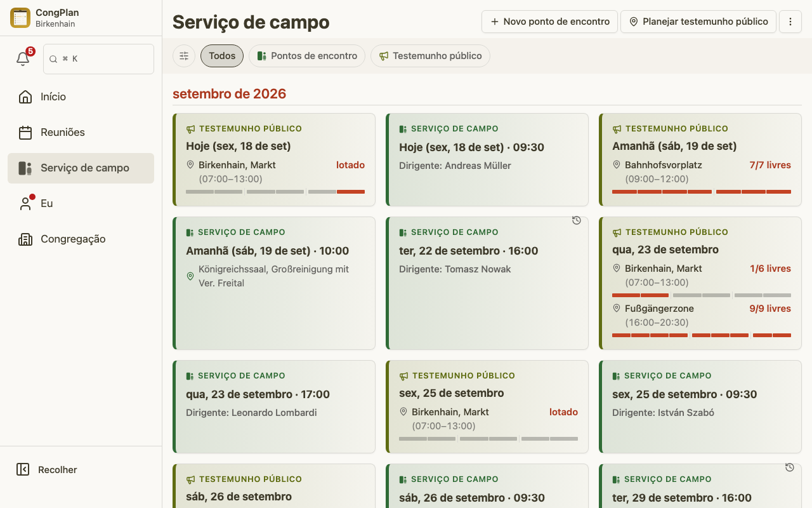Click history icon on ter, 29 de setembro card
Image resolution: width=812 pixels, height=508 pixels.
[790, 467]
